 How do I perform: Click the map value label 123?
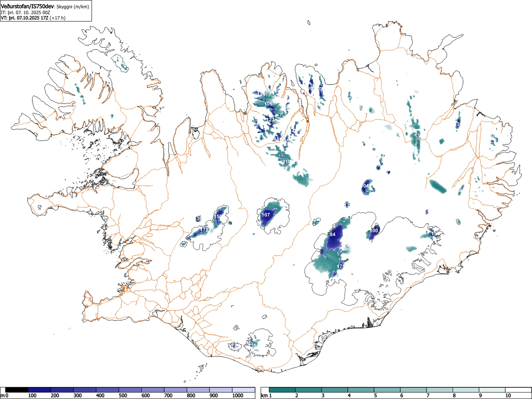271,120
